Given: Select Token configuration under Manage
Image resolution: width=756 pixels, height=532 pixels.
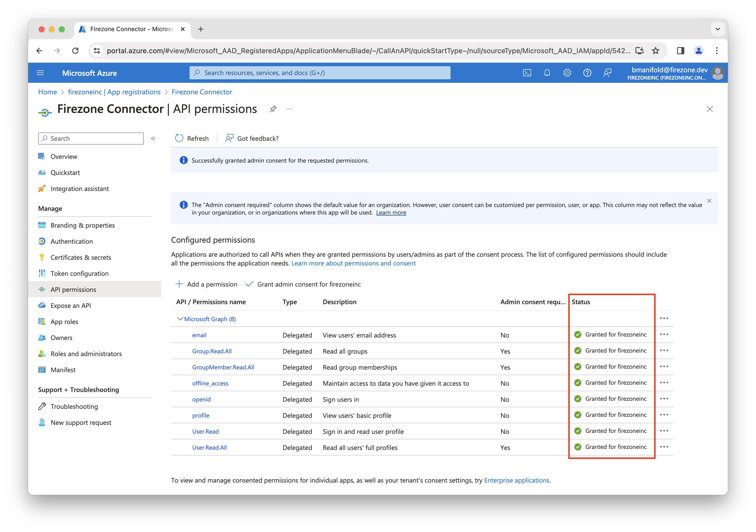Looking at the screenshot, I should (x=80, y=273).
